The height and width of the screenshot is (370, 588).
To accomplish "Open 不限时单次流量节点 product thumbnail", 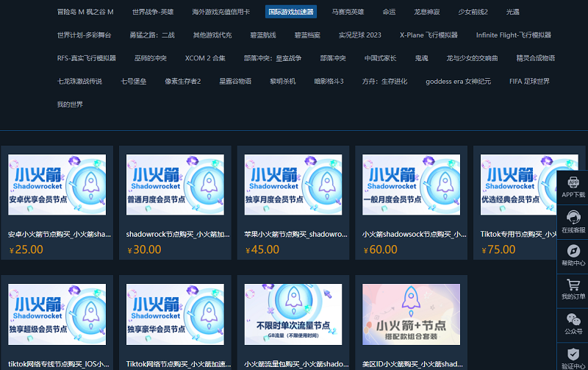I will click(293, 314).
